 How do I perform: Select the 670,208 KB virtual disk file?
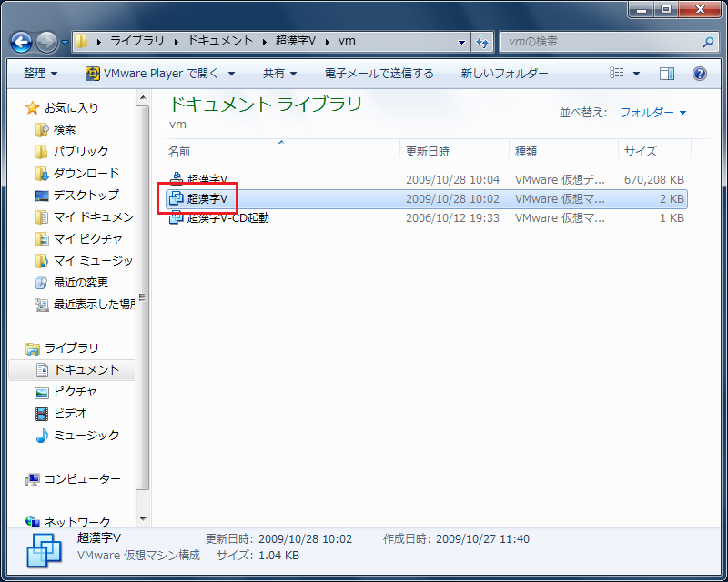[x=207, y=179]
